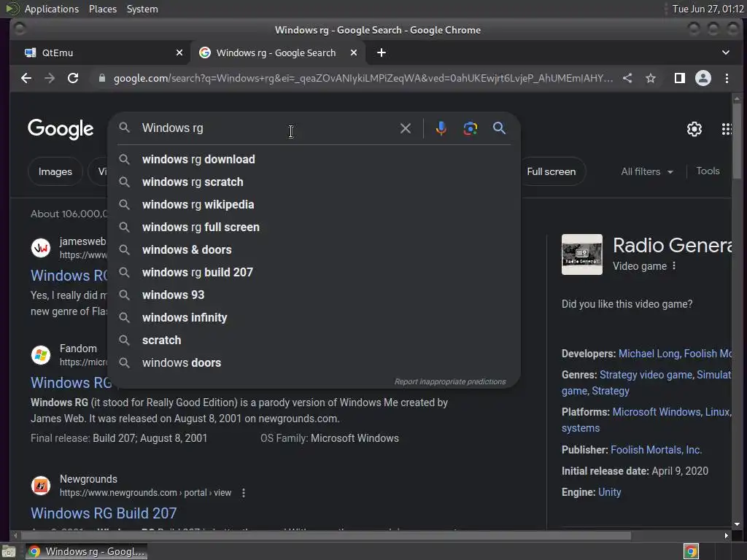Open Google quick settings gear
The height and width of the screenshot is (560, 747).
[x=694, y=129]
